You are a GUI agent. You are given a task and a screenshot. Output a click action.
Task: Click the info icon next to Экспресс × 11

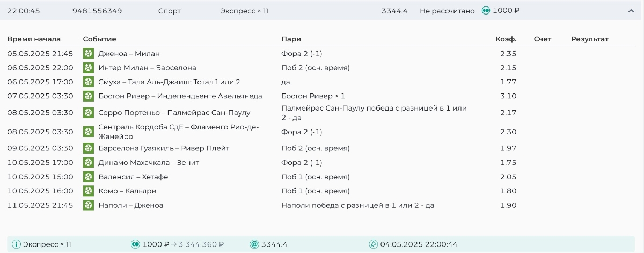16,244
